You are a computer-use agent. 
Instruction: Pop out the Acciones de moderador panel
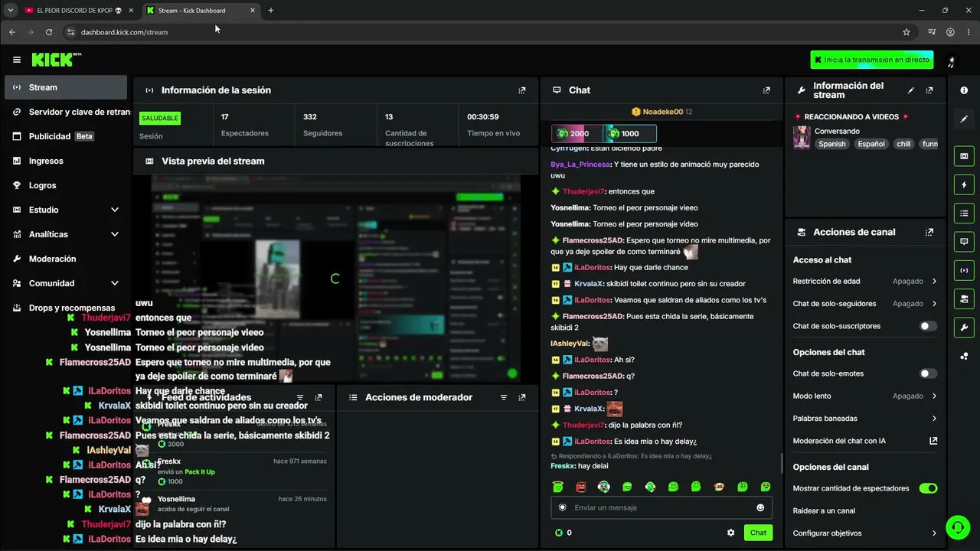[522, 398]
